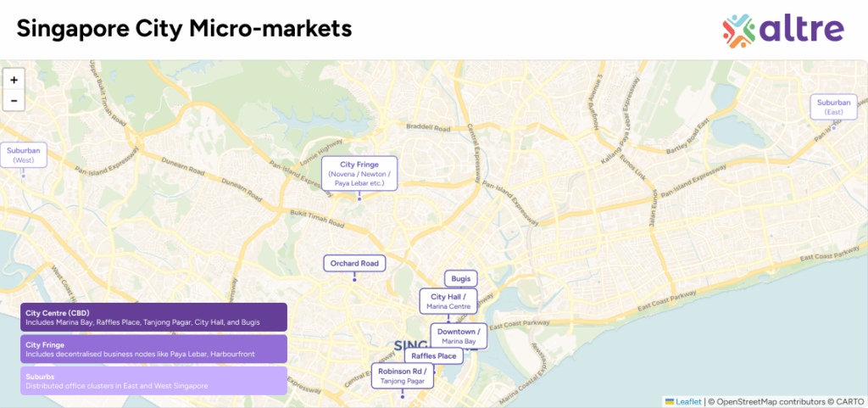The width and height of the screenshot is (868, 408).
Task: Click the Singapore City Micro-markets title
Action: coord(184,29)
